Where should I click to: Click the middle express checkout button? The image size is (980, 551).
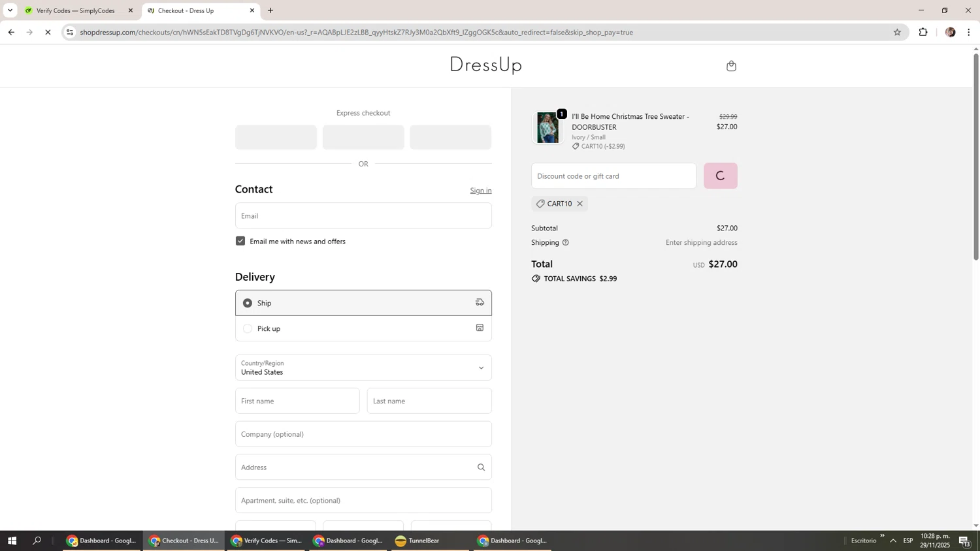[x=363, y=137]
